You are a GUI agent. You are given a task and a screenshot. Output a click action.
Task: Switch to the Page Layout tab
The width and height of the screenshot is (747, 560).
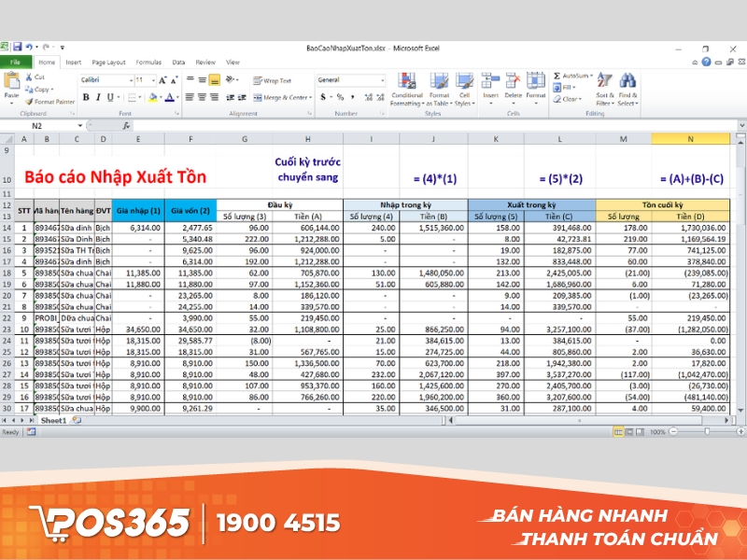point(108,63)
